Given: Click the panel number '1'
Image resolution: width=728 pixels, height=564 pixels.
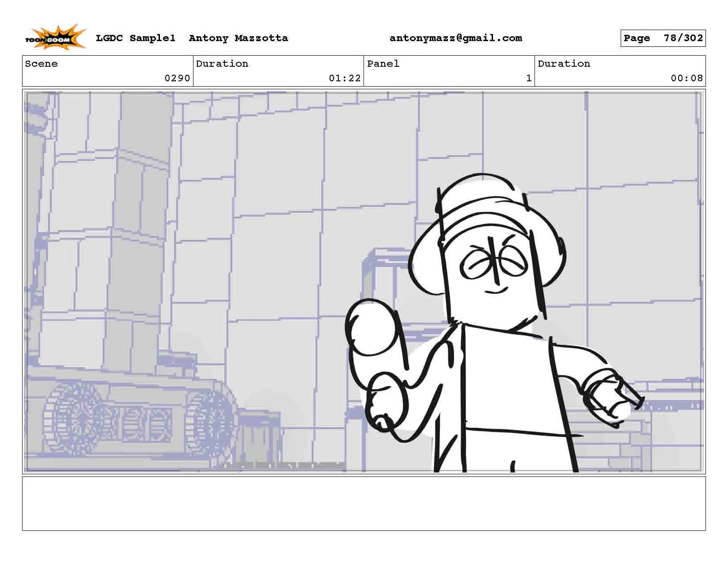Looking at the screenshot, I should point(529,78).
